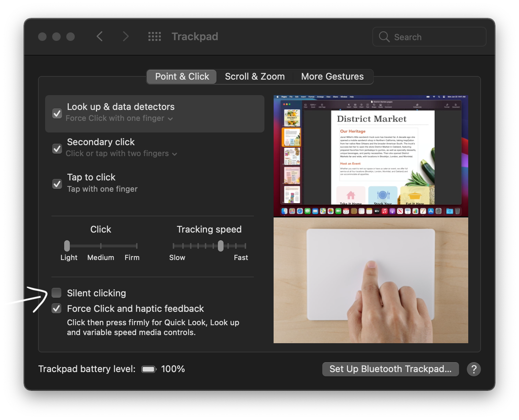Switch to the Scroll & Zoom tab

(x=255, y=76)
